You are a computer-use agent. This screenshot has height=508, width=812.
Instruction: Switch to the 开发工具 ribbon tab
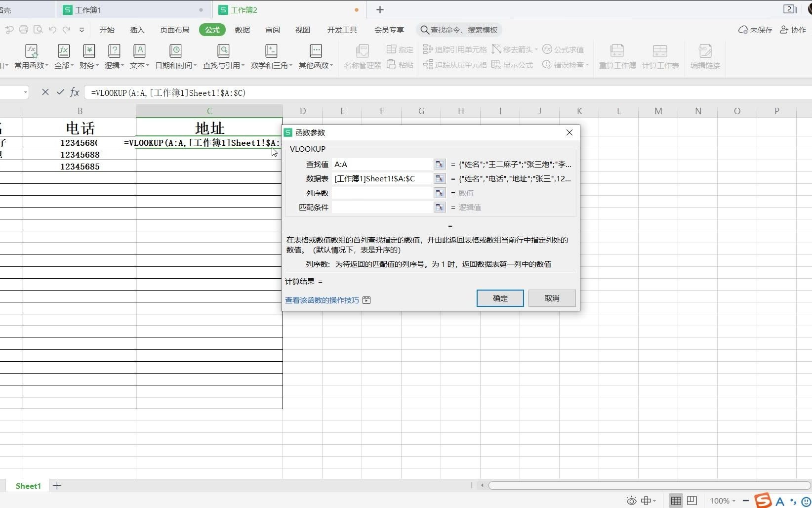[x=342, y=30]
